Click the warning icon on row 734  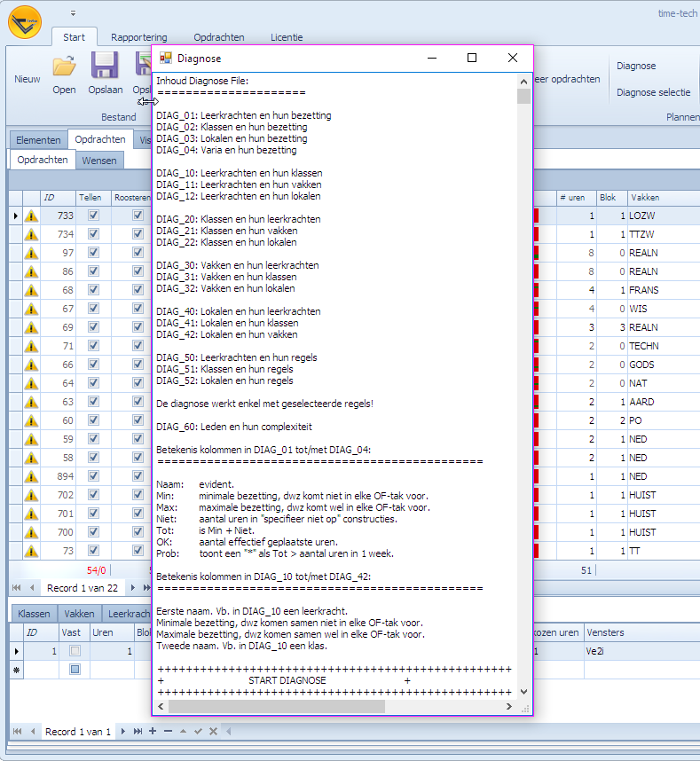tap(32, 234)
